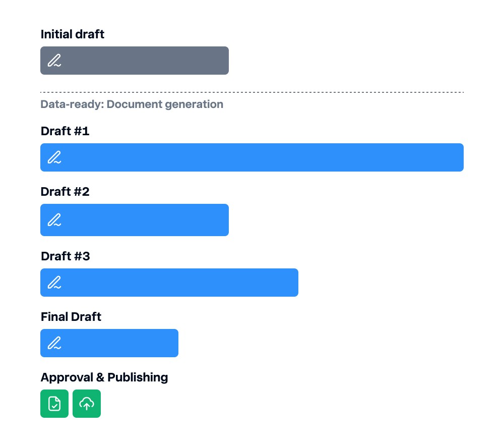Image resolution: width=504 pixels, height=444 pixels.
Task: Select the short blue Final Draft bar
Action: [109, 343]
